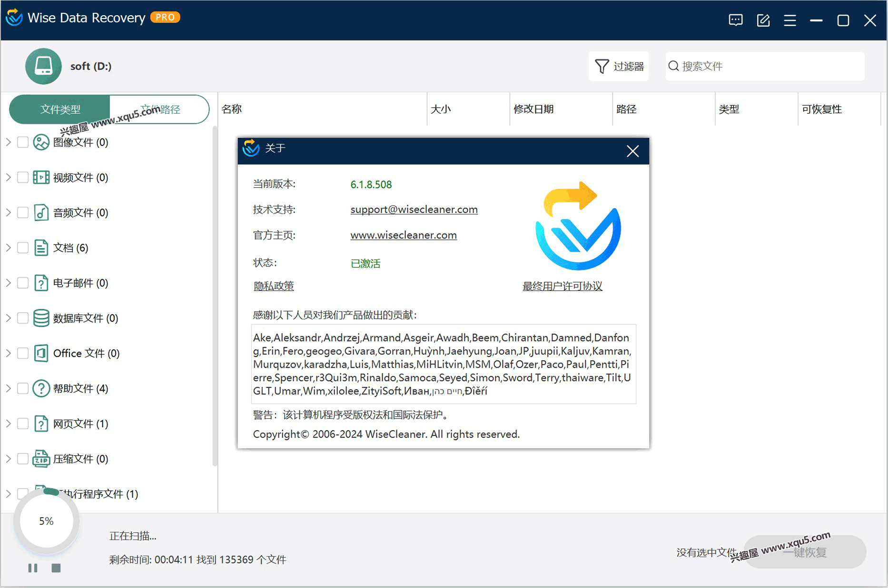Open the 最终用户许可协议 license link
This screenshot has width=888, height=588.
point(562,286)
